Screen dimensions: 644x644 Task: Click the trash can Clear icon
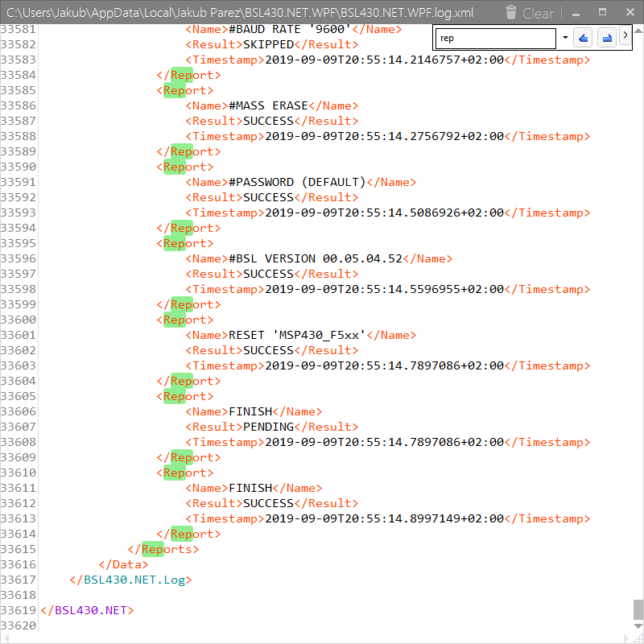click(510, 12)
